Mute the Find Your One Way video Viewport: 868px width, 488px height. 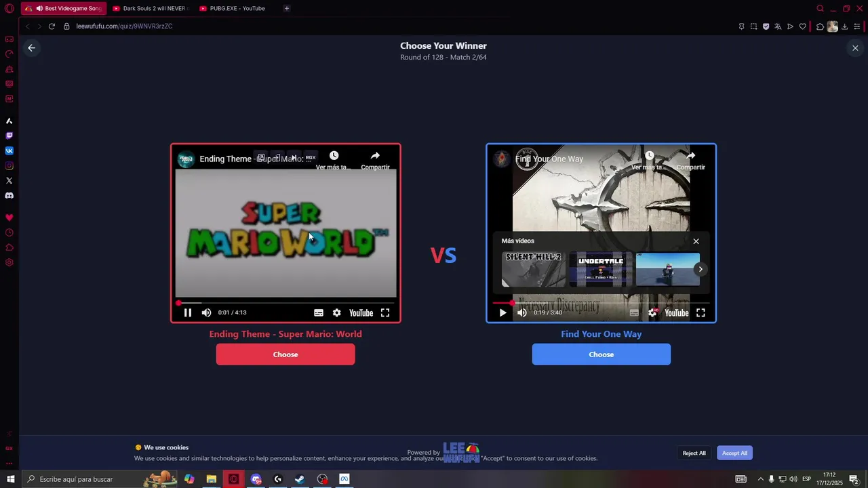(521, 312)
